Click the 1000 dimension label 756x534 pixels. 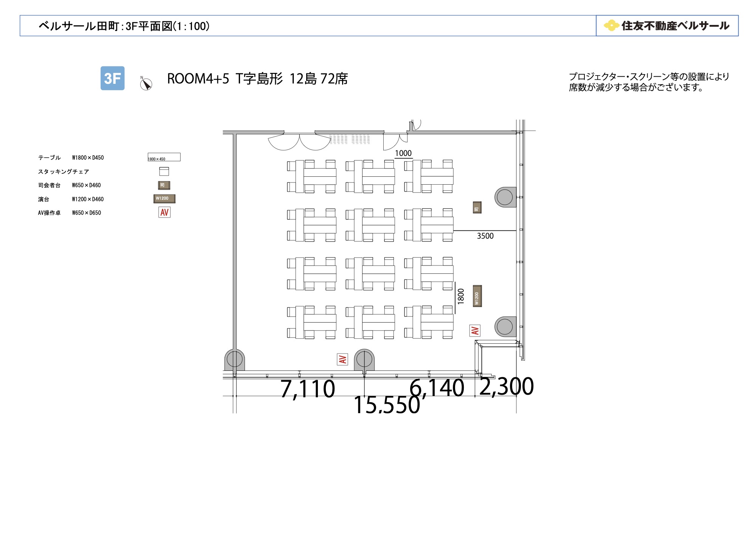[x=403, y=153]
